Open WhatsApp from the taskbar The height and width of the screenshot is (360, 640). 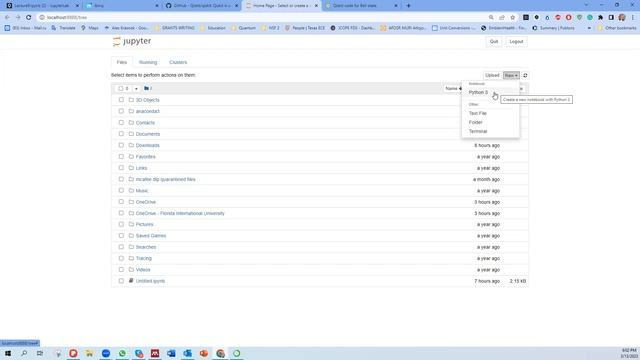122,353
